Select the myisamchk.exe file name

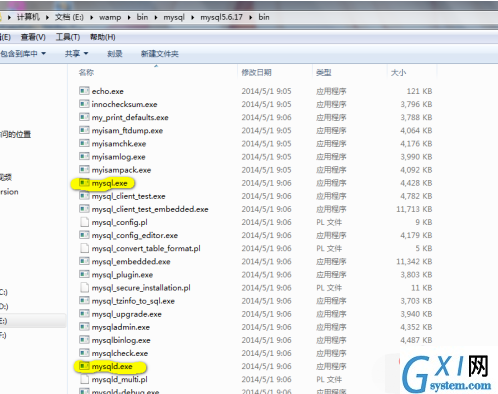click(x=119, y=144)
